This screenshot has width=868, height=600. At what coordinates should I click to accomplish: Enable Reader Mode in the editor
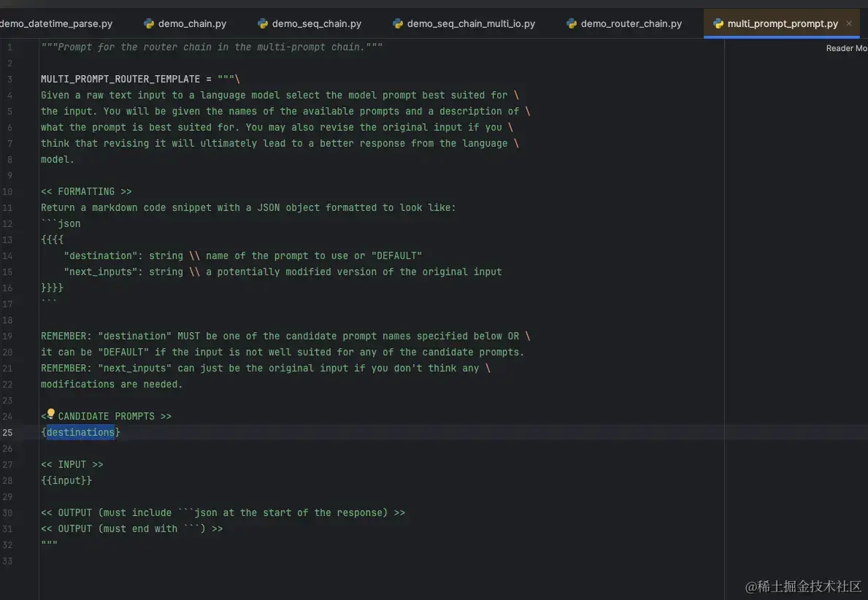(x=846, y=48)
